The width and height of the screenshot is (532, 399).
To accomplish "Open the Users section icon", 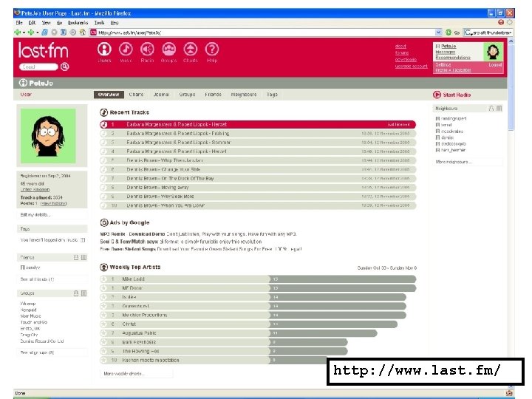I will [104, 50].
